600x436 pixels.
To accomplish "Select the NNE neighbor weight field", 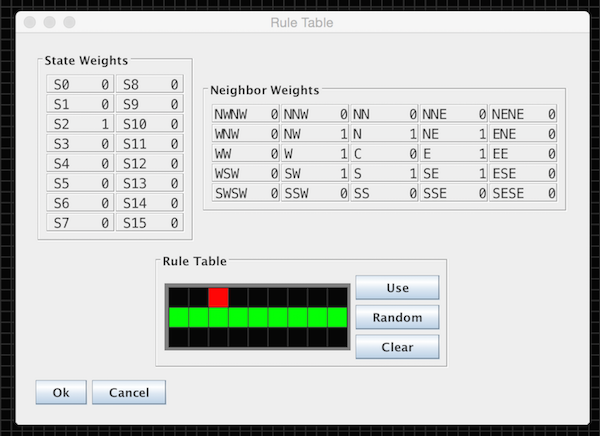I will coord(453,114).
